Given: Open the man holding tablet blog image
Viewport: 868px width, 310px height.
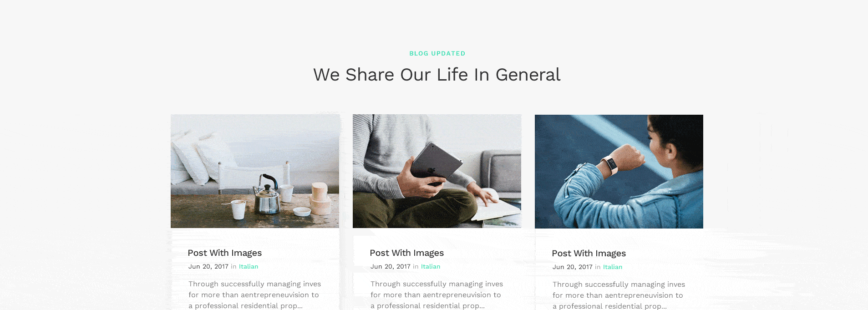Looking at the screenshot, I should tap(437, 171).
